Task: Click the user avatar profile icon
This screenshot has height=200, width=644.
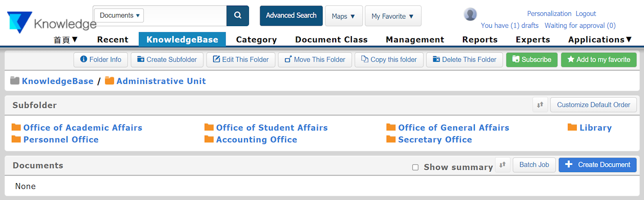Action: (470, 14)
